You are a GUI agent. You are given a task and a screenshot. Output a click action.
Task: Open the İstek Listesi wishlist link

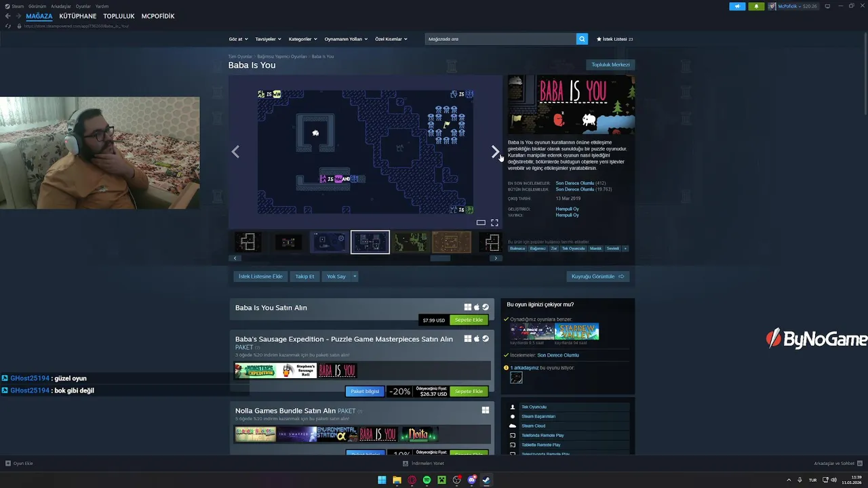614,39
